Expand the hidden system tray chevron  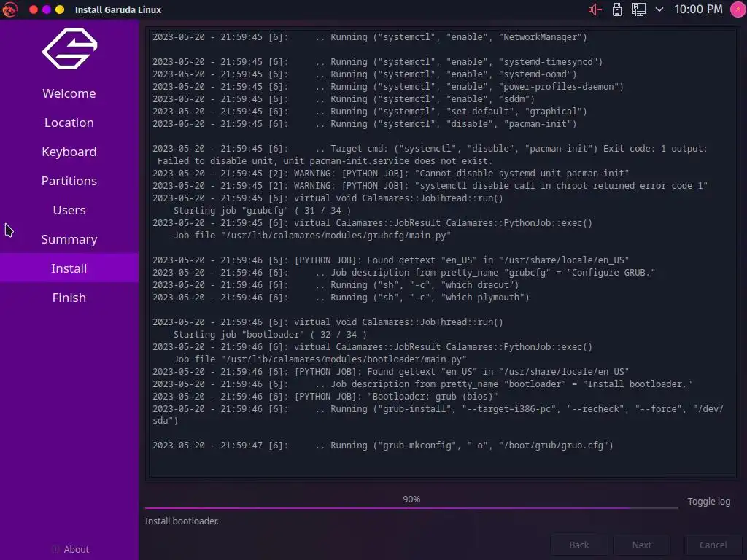point(659,9)
